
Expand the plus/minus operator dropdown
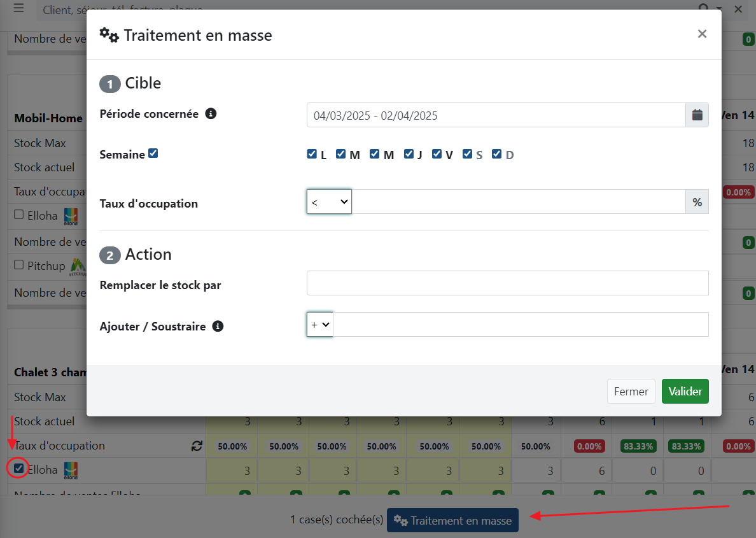click(320, 324)
